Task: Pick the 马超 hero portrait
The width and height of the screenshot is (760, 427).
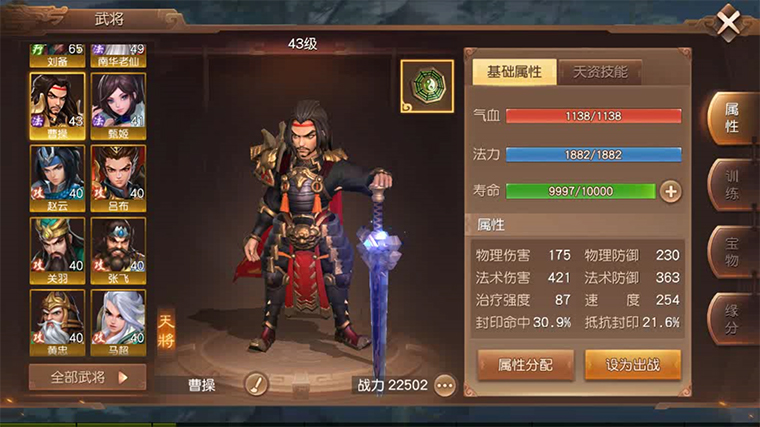Action: 118,323
